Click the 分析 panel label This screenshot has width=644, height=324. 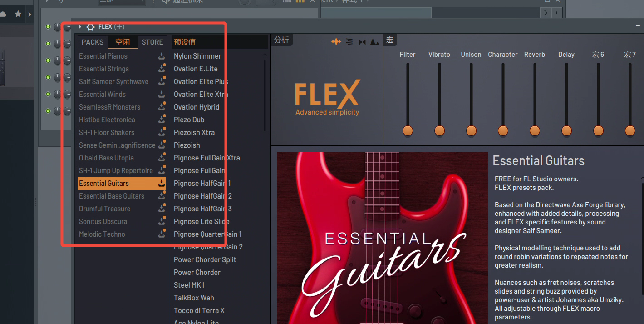pyautogui.click(x=281, y=40)
